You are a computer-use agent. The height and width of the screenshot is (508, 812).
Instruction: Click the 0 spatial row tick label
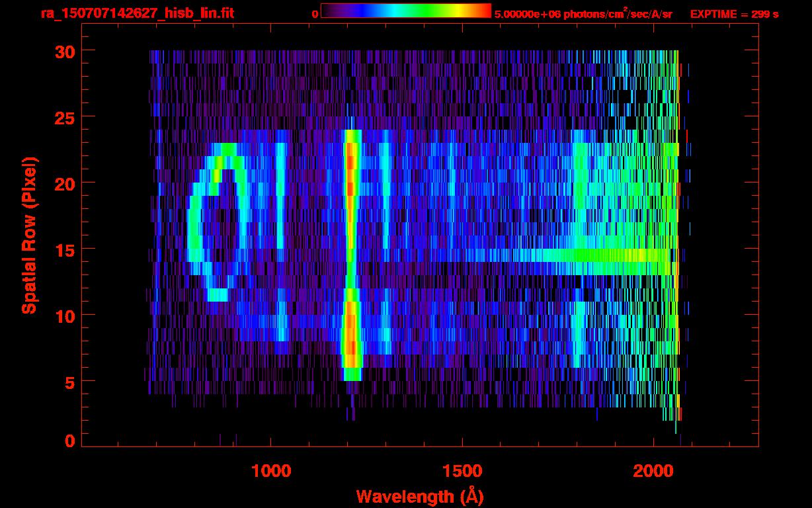point(70,441)
